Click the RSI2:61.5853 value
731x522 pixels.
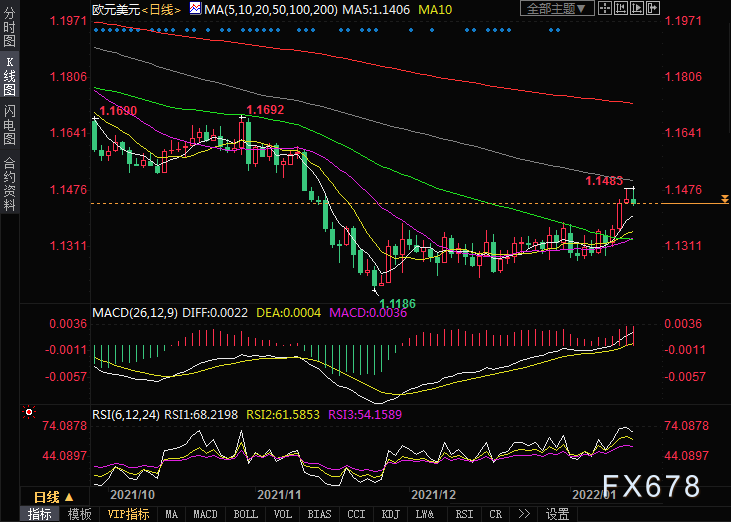(x=283, y=414)
